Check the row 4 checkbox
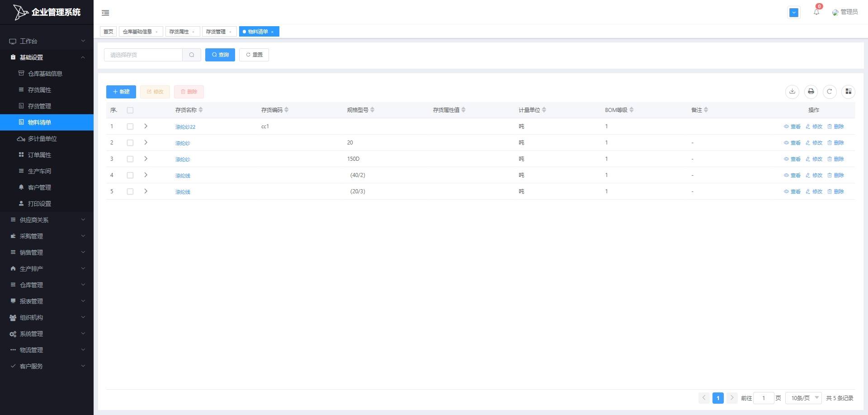The width and height of the screenshot is (868, 415). pos(130,175)
